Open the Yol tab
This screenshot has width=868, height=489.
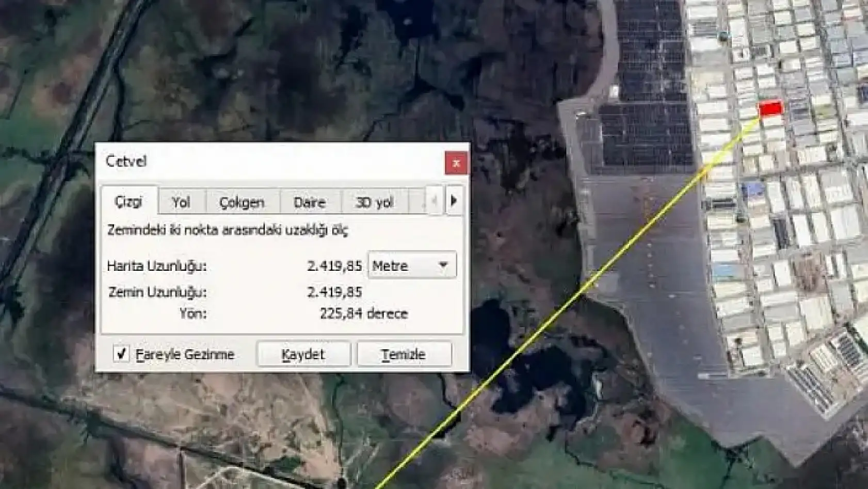tap(181, 202)
